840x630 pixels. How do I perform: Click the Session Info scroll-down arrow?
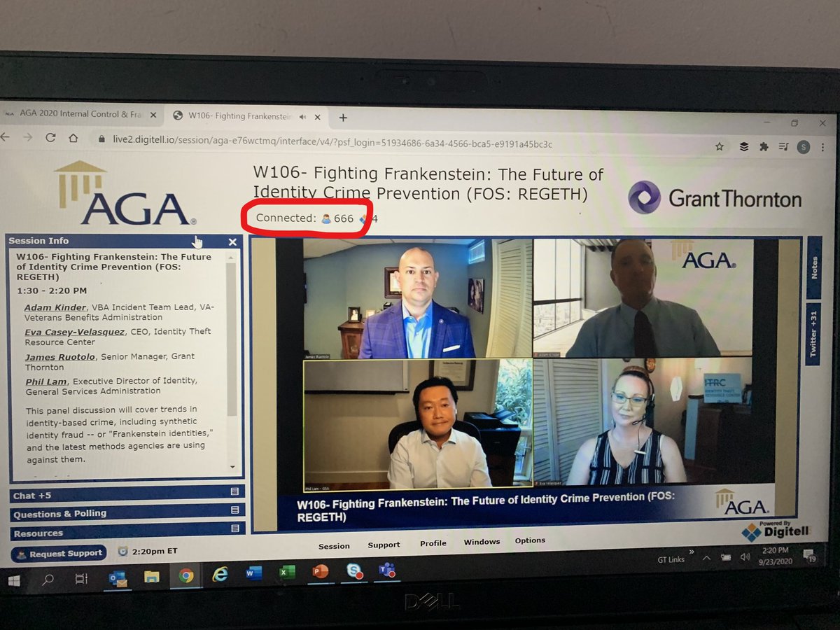(x=232, y=466)
